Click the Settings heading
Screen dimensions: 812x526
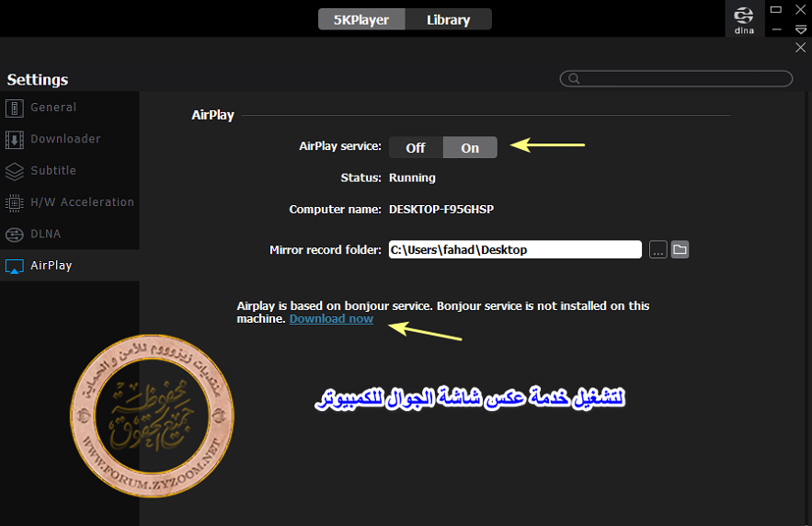point(38,80)
